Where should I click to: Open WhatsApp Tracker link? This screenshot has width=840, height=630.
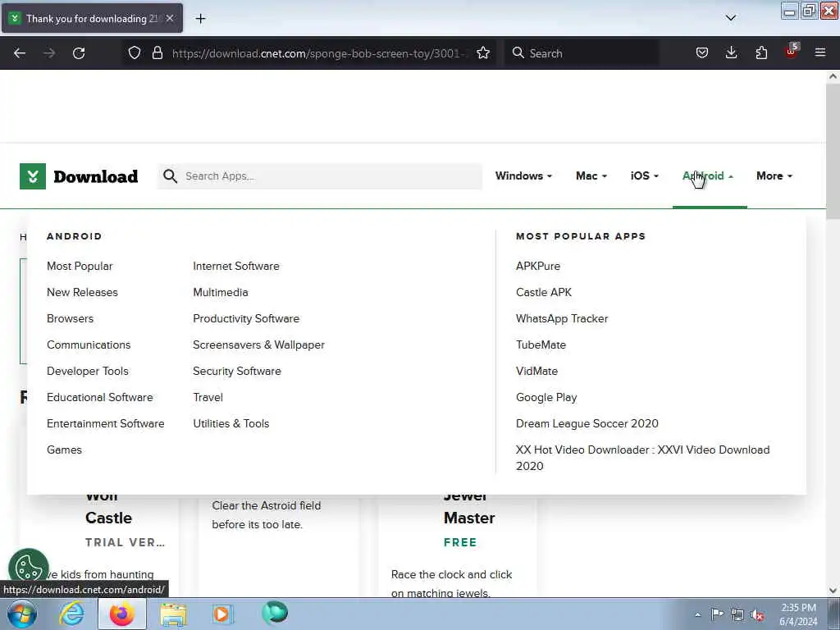point(562,319)
